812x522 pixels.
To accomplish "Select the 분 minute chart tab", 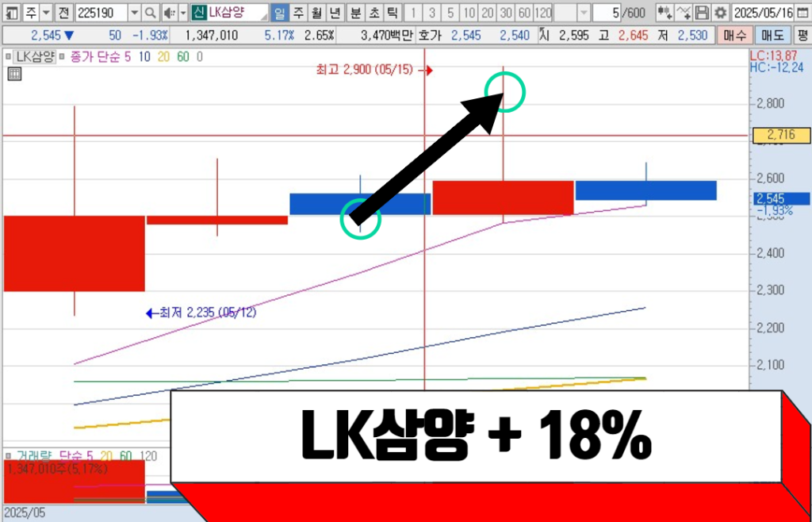I will pyautogui.click(x=355, y=12).
